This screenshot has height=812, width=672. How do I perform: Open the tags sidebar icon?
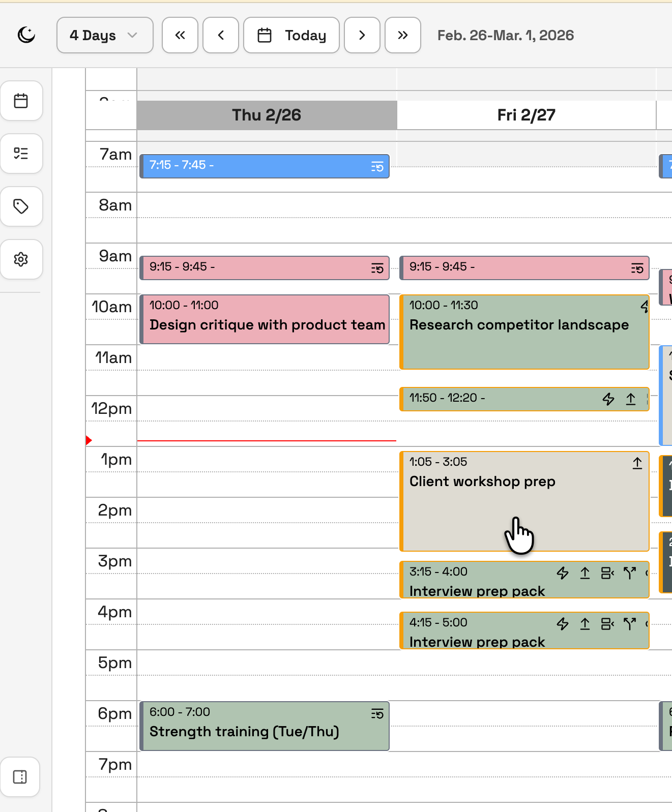tap(21, 206)
